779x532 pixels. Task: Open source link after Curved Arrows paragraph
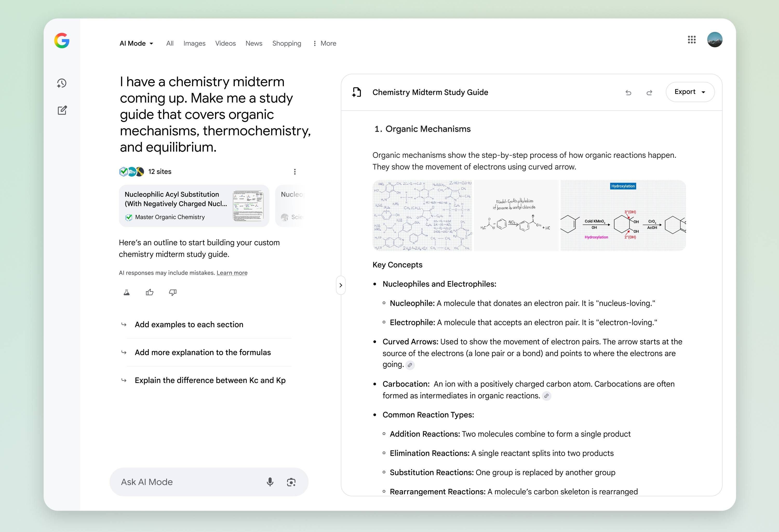pyautogui.click(x=410, y=365)
